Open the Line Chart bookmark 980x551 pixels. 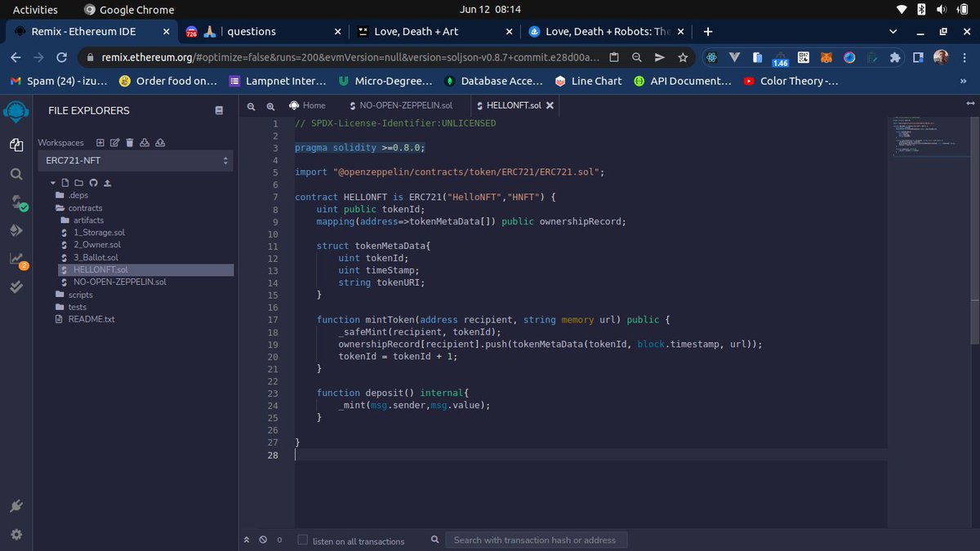(588, 81)
